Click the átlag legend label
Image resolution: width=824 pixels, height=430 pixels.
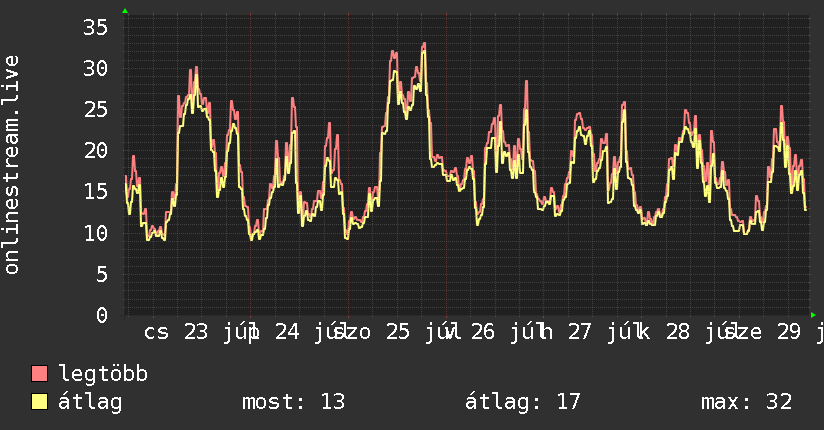[x=90, y=402]
